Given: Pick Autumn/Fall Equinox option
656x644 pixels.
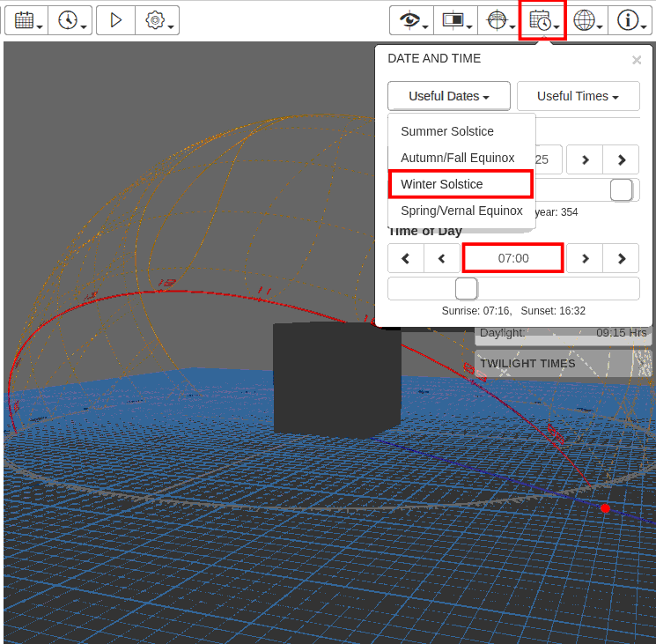Looking at the screenshot, I should point(458,158).
